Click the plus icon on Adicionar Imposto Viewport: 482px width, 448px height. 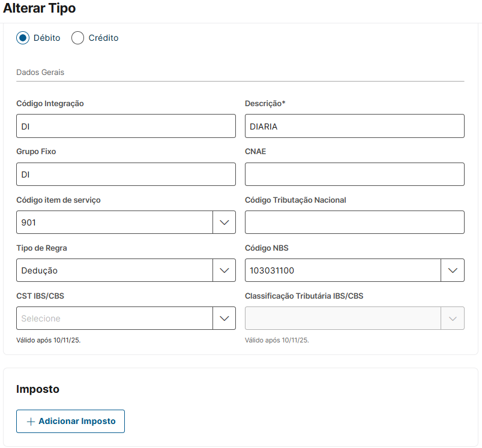[x=31, y=422]
